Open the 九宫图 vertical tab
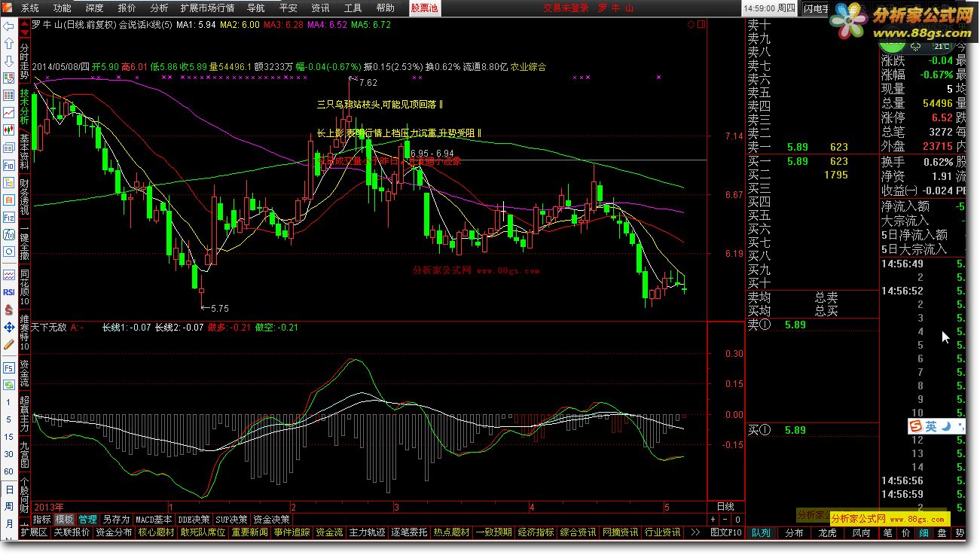Image resolution: width=980 pixels, height=555 pixels. pos(25,454)
